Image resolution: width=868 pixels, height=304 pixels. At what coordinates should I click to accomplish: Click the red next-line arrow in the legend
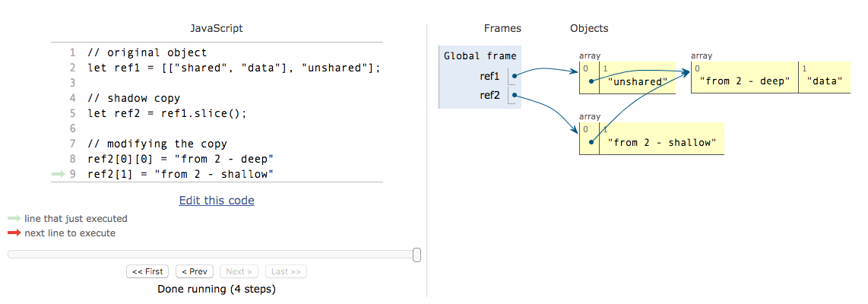[14, 233]
